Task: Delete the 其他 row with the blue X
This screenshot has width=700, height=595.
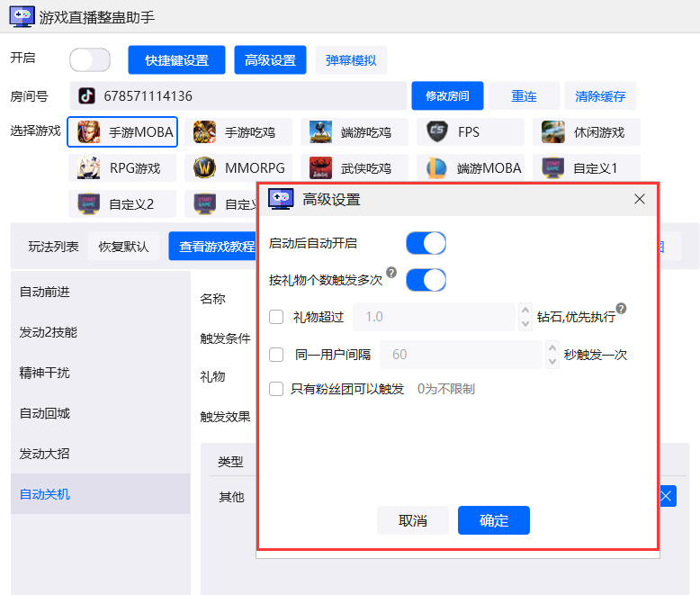Action: pos(668,496)
